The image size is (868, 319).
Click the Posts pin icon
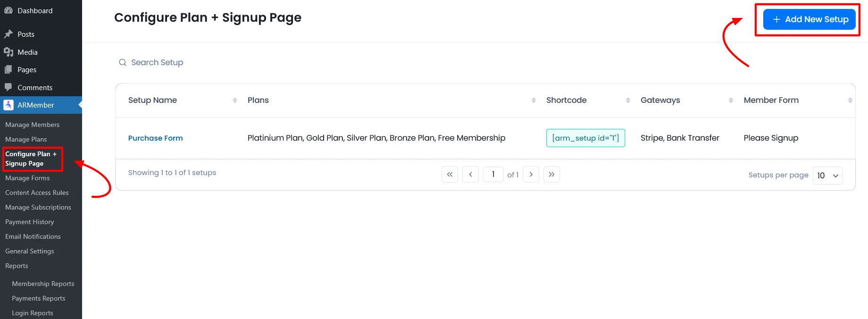point(8,34)
